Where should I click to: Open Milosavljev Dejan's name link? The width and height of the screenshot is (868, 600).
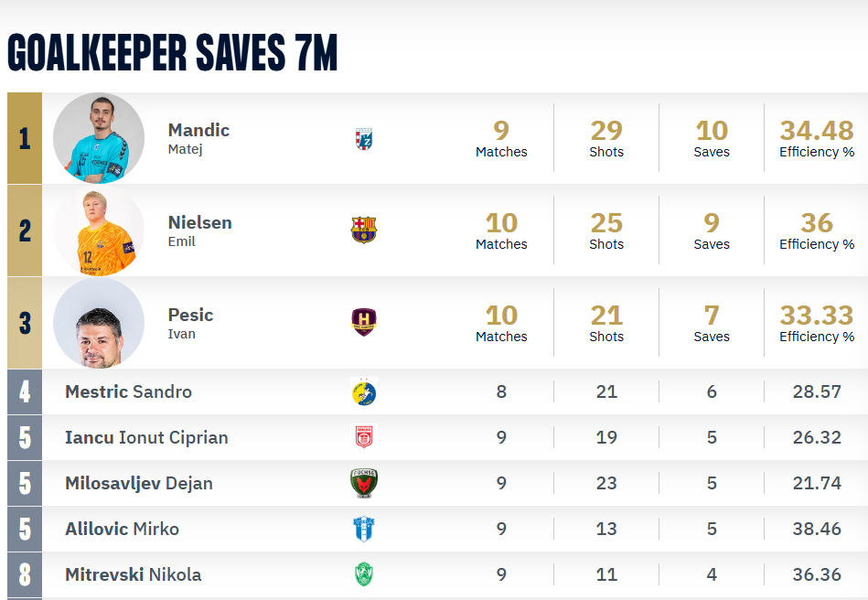coord(138,483)
